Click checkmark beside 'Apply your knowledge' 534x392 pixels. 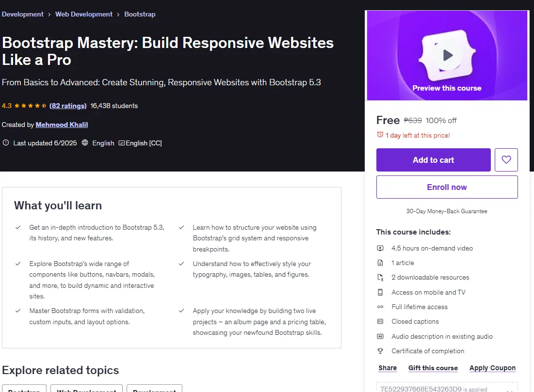coord(181,311)
